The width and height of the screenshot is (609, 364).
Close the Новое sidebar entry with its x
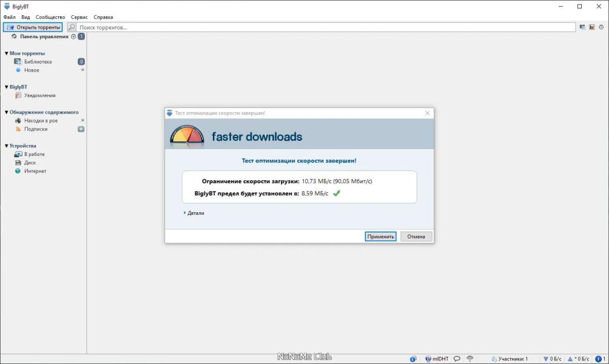[x=82, y=70]
